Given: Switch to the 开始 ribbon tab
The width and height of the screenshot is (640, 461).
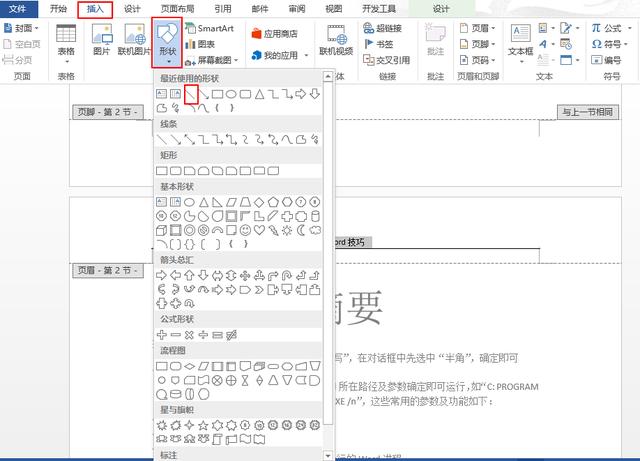Looking at the screenshot, I should [x=58, y=9].
